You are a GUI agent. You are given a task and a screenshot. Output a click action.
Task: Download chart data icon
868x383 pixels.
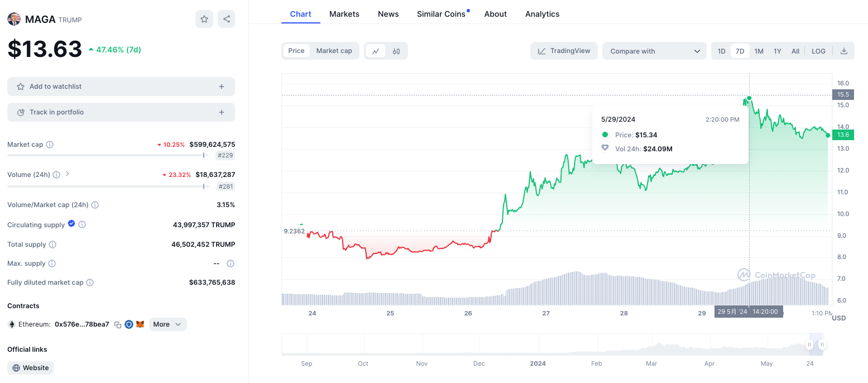coord(844,51)
